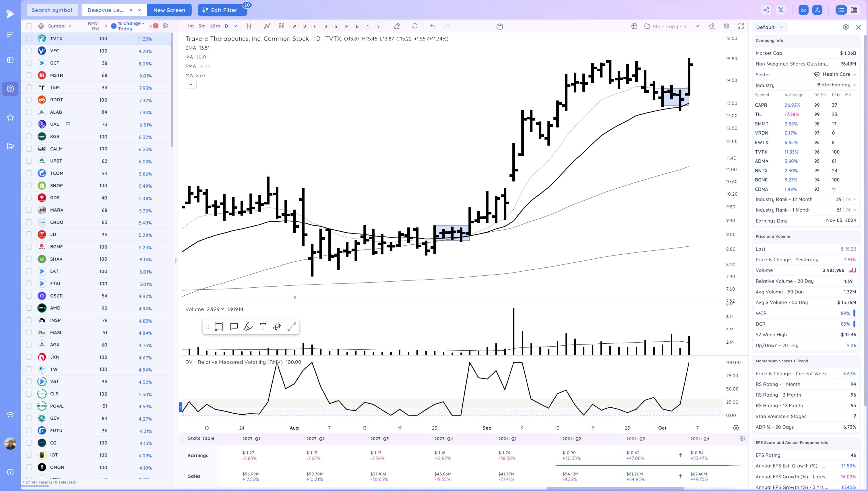Click the New Screen button
The width and height of the screenshot is (868, 491).
pos(169,10)
